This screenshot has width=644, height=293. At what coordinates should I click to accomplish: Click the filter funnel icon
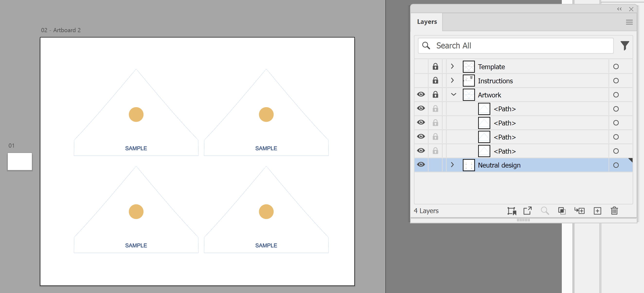(625, 46)
